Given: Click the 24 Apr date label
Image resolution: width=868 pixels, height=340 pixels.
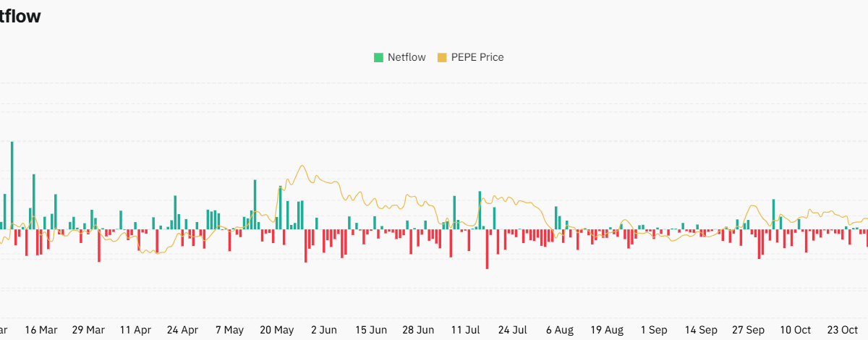Looking at the screenshot, I should point(182,330).
